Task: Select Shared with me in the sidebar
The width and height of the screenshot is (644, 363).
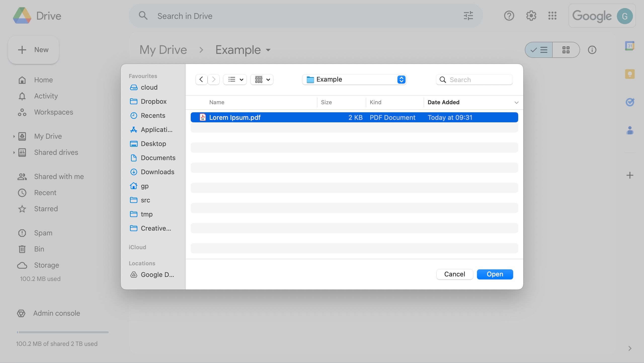Action: 59,176
